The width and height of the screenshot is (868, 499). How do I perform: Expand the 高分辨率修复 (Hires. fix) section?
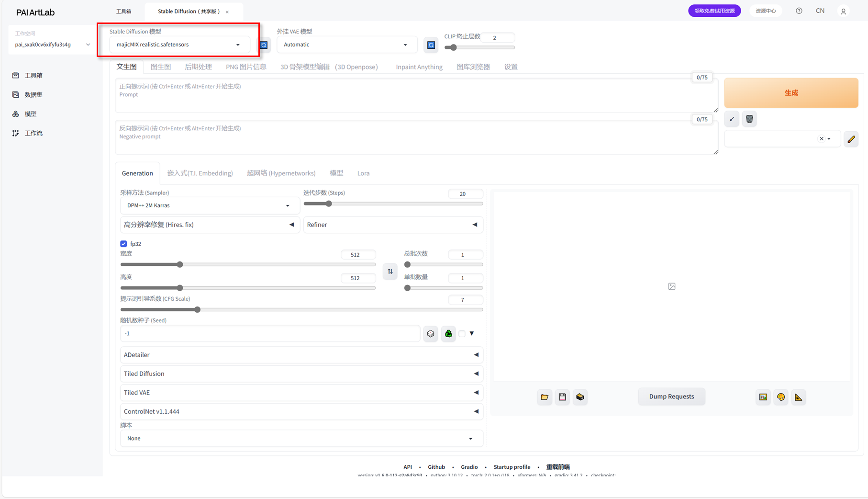tap(210, 225)
